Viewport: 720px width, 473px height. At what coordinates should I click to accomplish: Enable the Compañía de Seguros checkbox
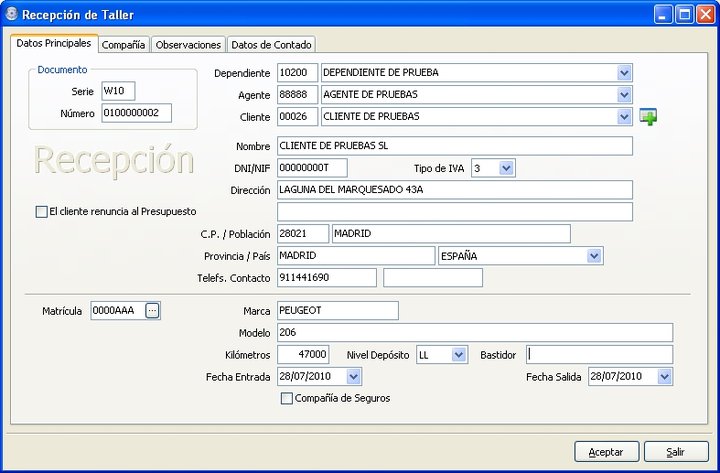[x=287, y=398]
